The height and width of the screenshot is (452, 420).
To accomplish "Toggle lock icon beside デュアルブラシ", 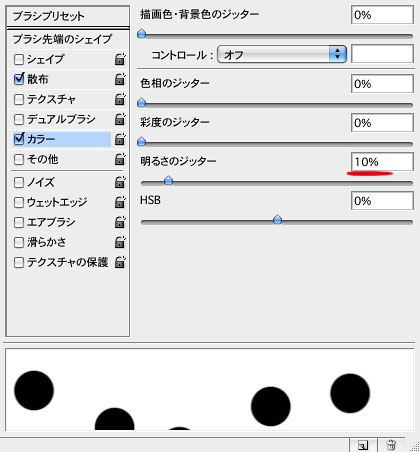I will coord(120,119).
